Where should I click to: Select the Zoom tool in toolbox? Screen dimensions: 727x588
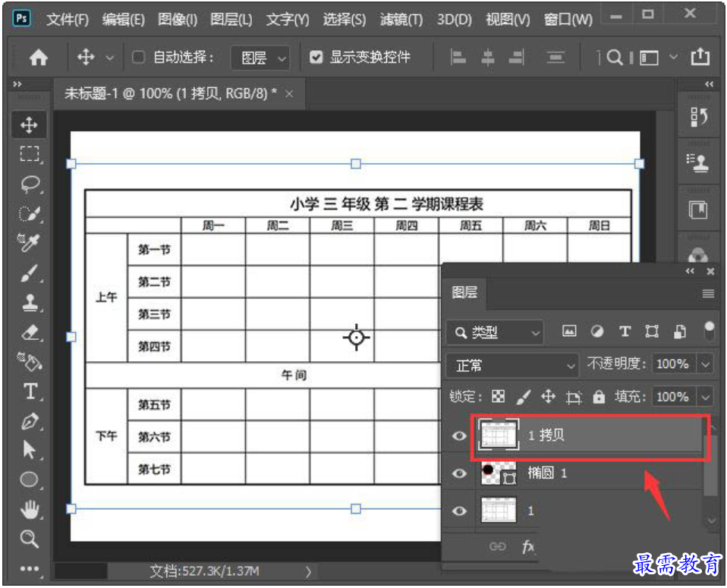click(x=29, y=539)
